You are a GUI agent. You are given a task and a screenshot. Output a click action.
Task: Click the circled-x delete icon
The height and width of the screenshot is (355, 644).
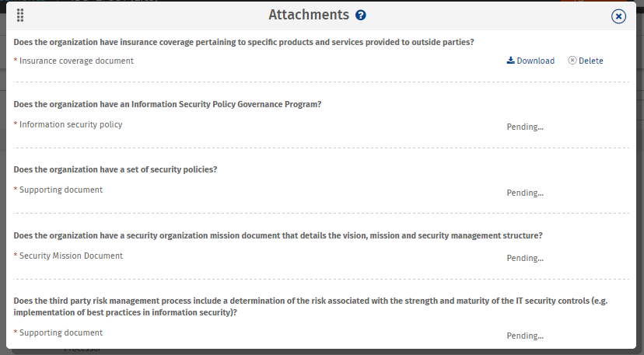(572, 61)
